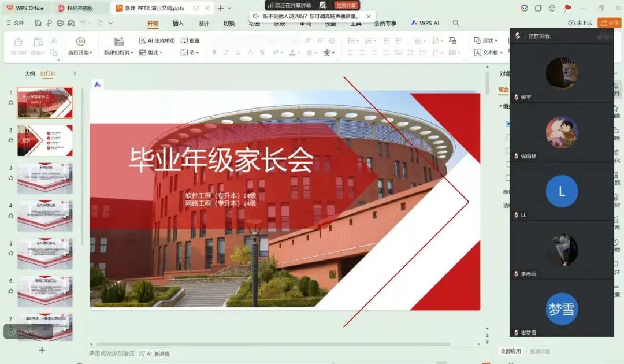Viewport: 624px width, 364px height.
Task: Open the 形状 shapes dropdown
Action: 486,41
